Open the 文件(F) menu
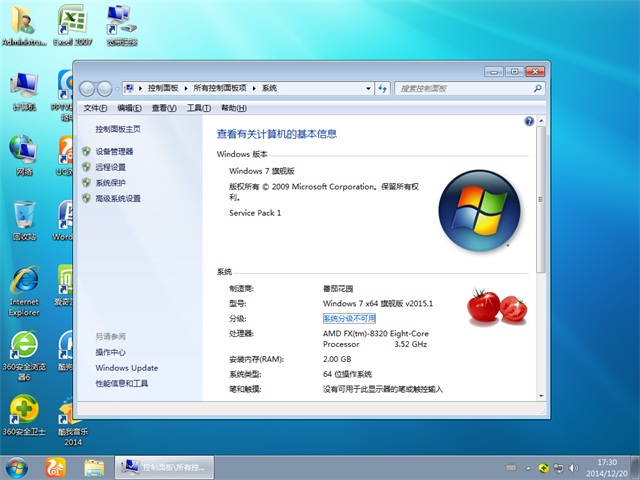Viewport: 640px width, 480px height. click(x=95, y=108)
